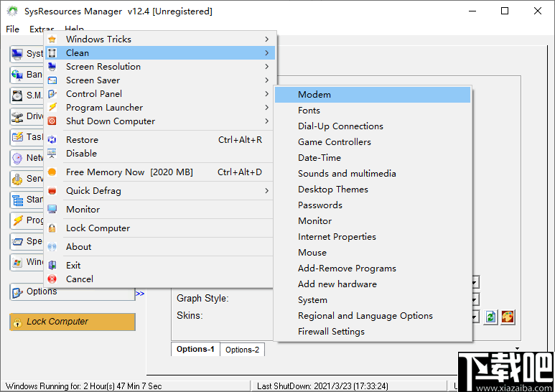Click the Restore menu icon
Image resolution: width=555 pixels, height=392 pixels.
click(52, 140)
